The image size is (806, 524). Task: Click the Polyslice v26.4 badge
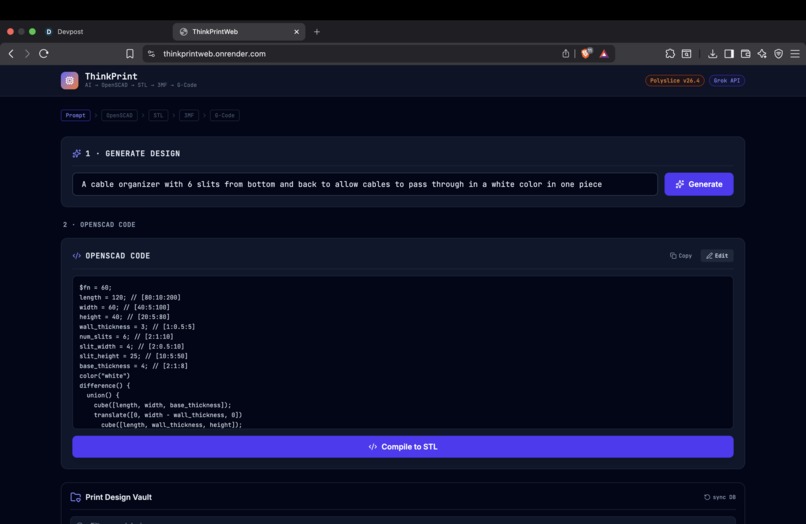click(x=674, y=80)
